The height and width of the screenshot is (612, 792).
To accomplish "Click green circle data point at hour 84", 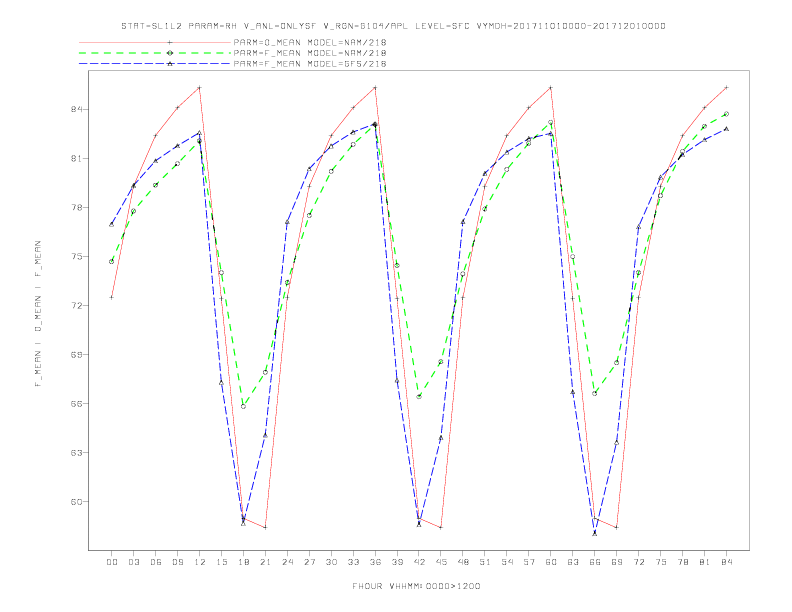I will [726, 114].
